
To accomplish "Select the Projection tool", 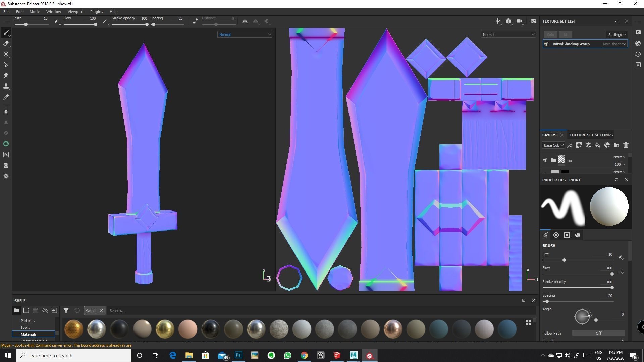I will (x=6, y=54).
